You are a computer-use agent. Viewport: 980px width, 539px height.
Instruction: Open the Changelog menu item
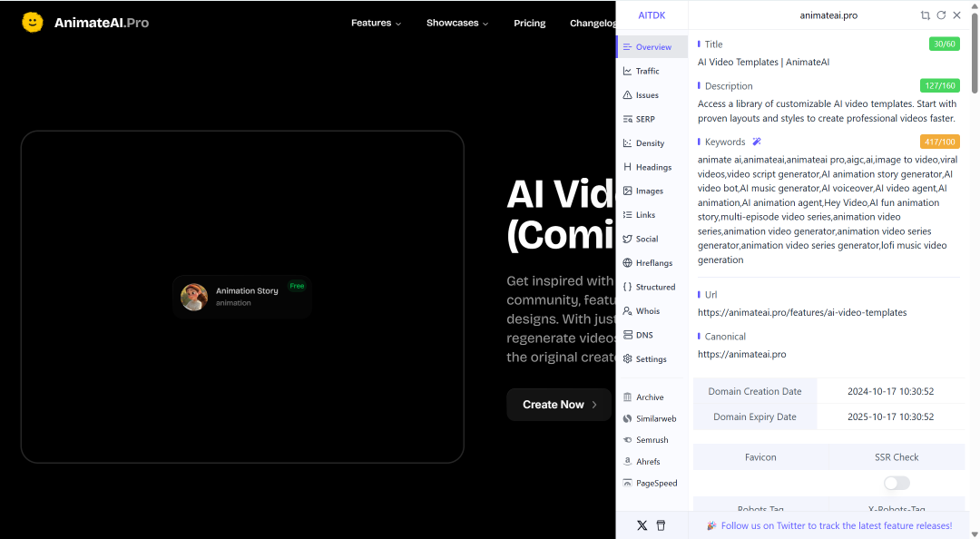pyautogui.click(x=593, y=23)
